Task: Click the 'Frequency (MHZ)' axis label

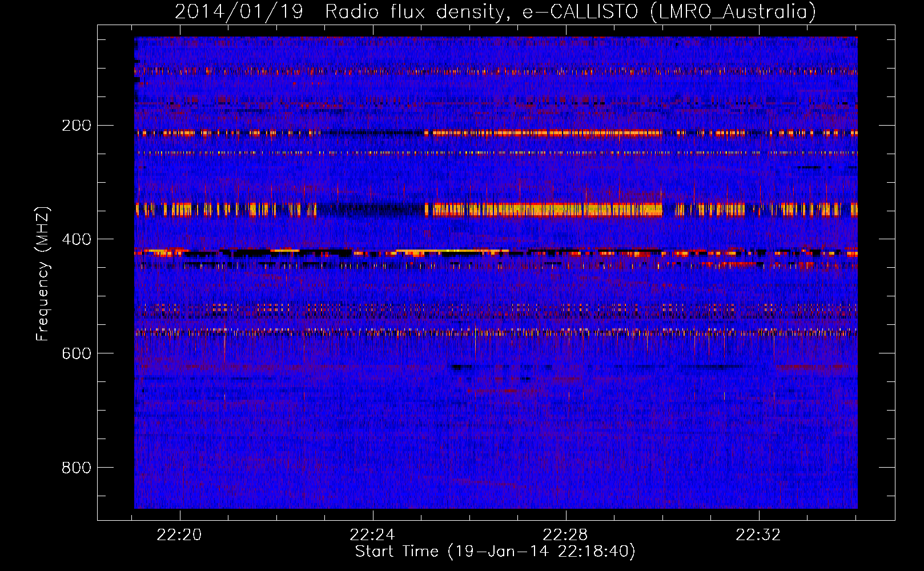Action: [43, 274]
